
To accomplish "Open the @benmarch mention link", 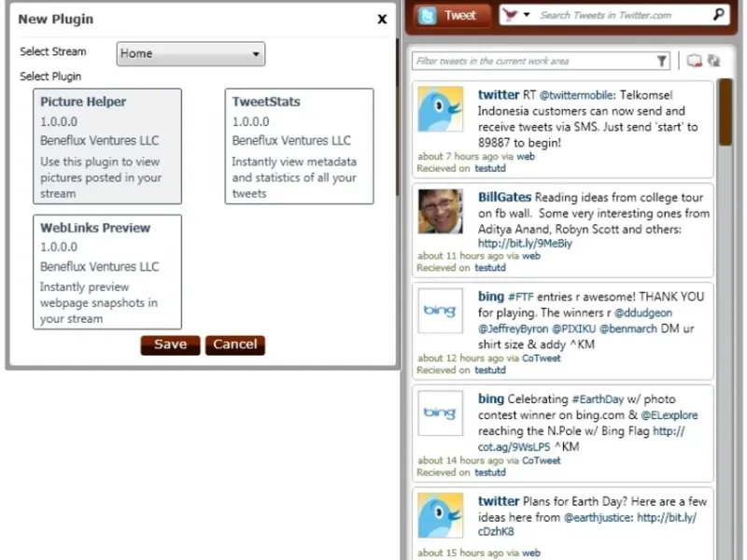I will tap(627, 329).
